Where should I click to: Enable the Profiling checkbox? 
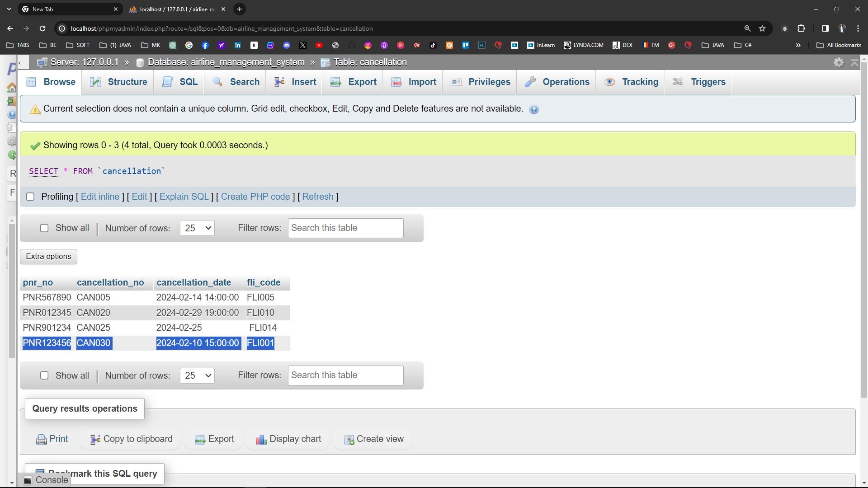tap(30, 197)
